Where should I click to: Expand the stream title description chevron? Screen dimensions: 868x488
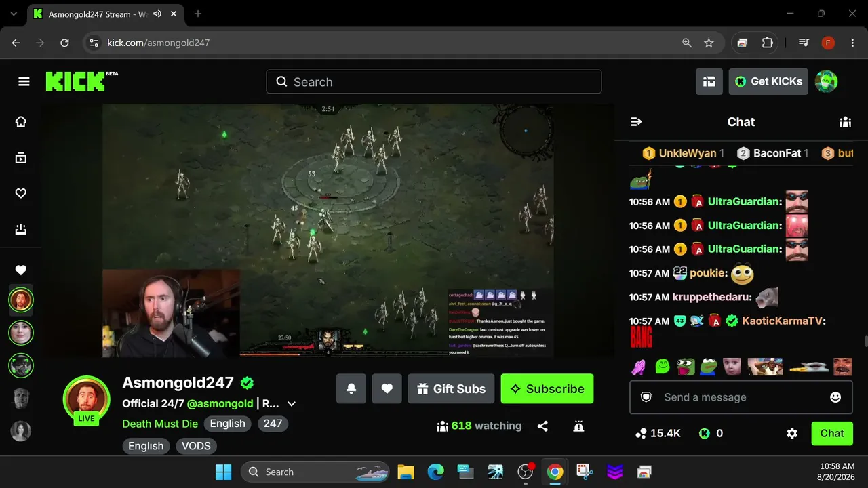292,404
